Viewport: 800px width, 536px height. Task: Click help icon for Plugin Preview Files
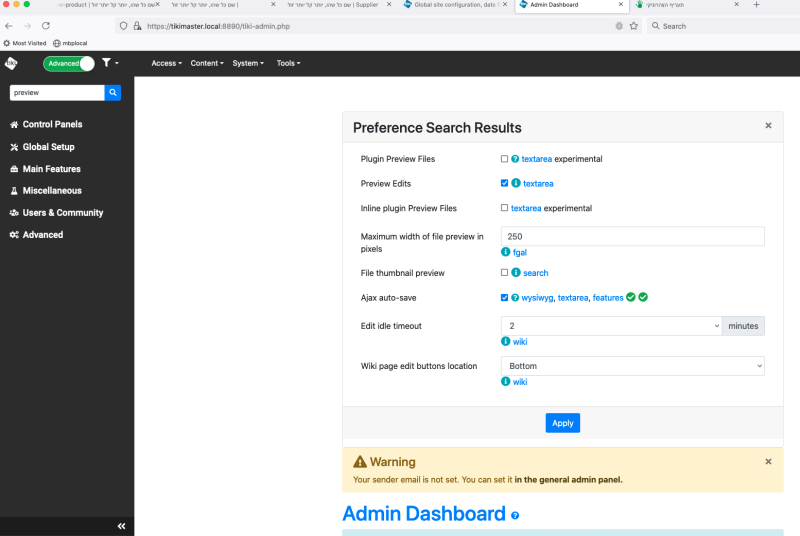coord(515,159)
